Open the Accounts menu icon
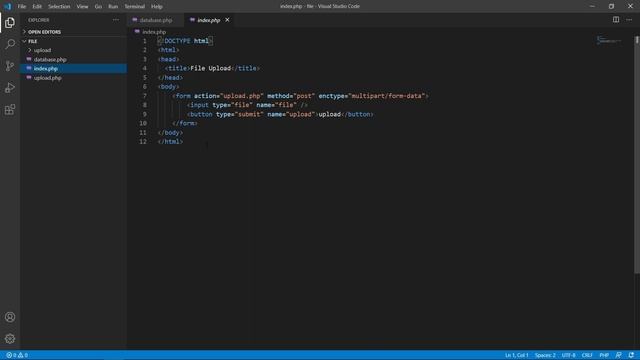The image size is (640, 360). pos(10,317)
